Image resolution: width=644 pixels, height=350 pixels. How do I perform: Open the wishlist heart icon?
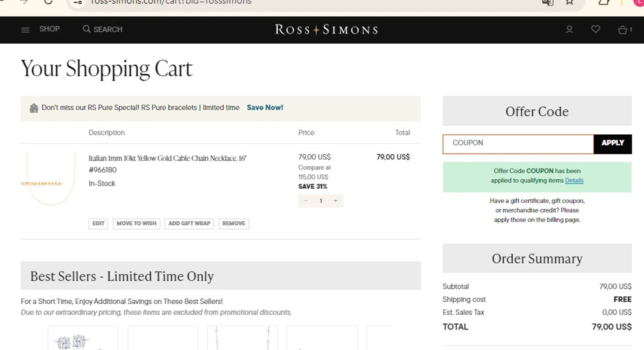[595, 29]
